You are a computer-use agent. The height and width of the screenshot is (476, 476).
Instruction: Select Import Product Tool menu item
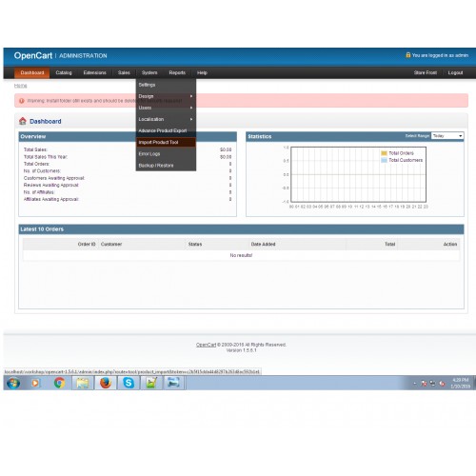pyautogui.click(x=166, y=142)
